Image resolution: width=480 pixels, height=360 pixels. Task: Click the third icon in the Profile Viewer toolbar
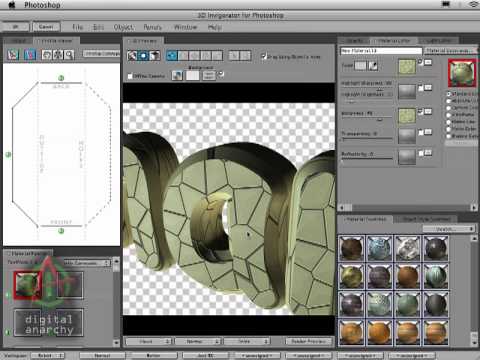tap(47, 55)
